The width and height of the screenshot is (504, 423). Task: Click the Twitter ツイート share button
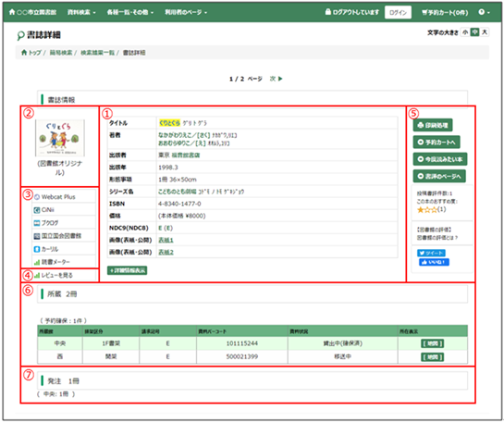coord(431,254)
